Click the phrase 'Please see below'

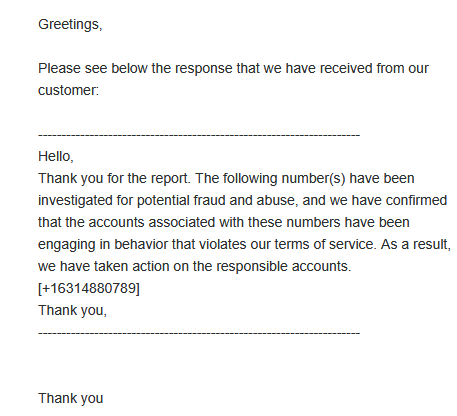(93, 68)
